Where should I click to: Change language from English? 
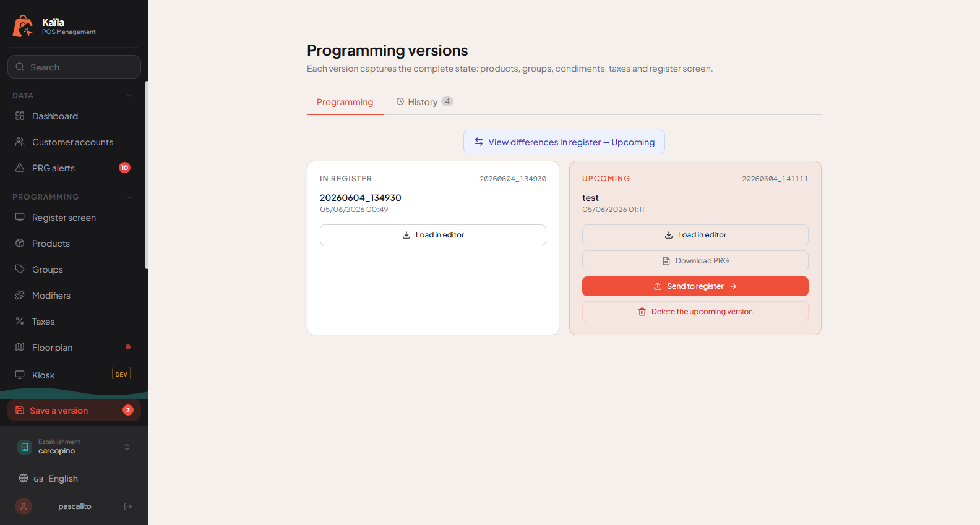pyautogui.click(x=74, y=479)
